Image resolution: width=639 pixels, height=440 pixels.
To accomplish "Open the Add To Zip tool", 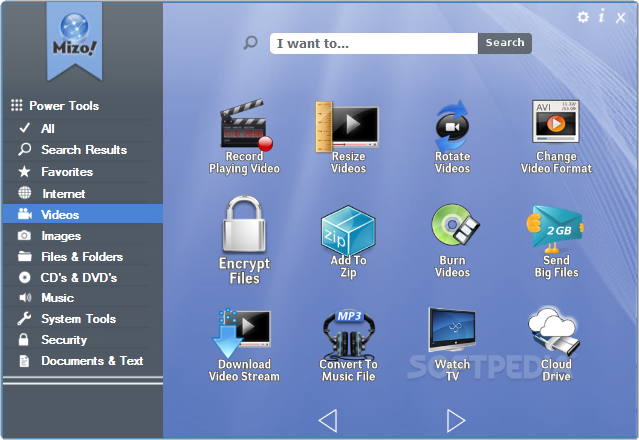I will point(348,241).
